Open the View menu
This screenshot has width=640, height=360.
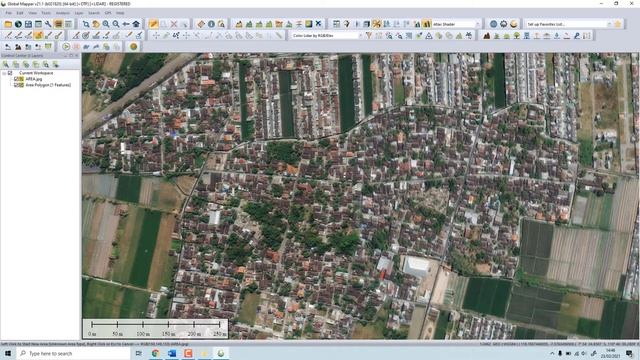pos(32,13)
